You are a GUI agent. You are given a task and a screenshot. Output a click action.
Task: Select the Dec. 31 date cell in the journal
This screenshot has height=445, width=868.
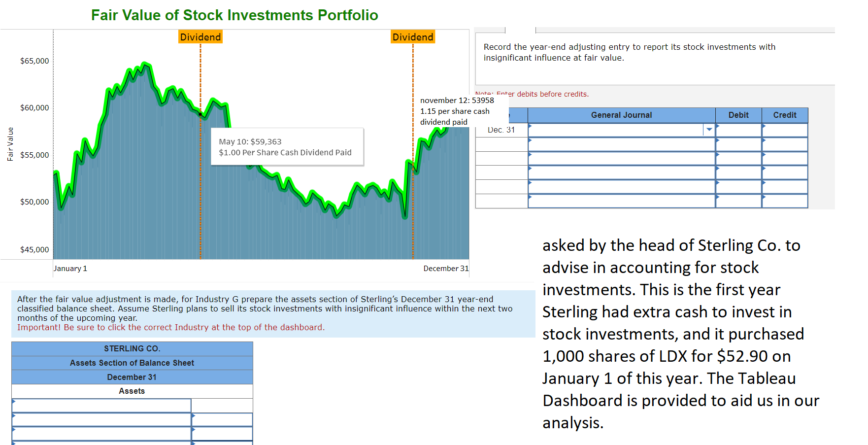501,130
